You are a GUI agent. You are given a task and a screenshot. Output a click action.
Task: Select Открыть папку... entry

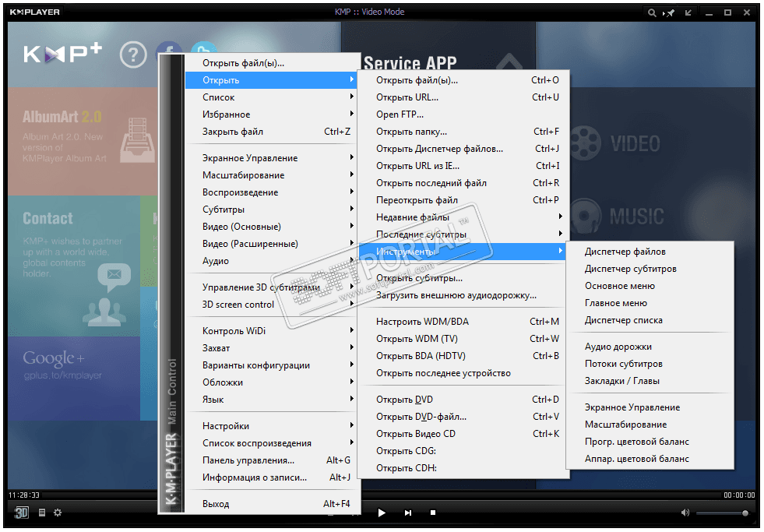pyautogui.click(x=463, y=132)
